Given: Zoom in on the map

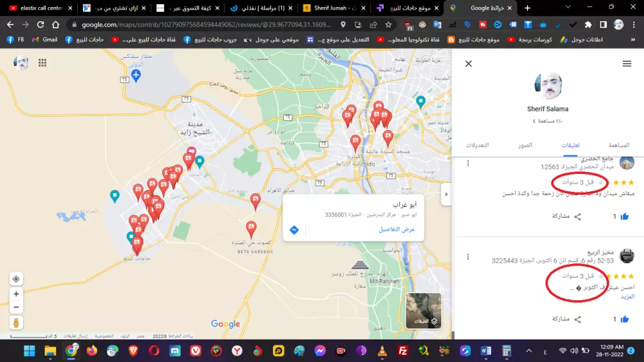Looking at the screenshot, I should (16, 294).
